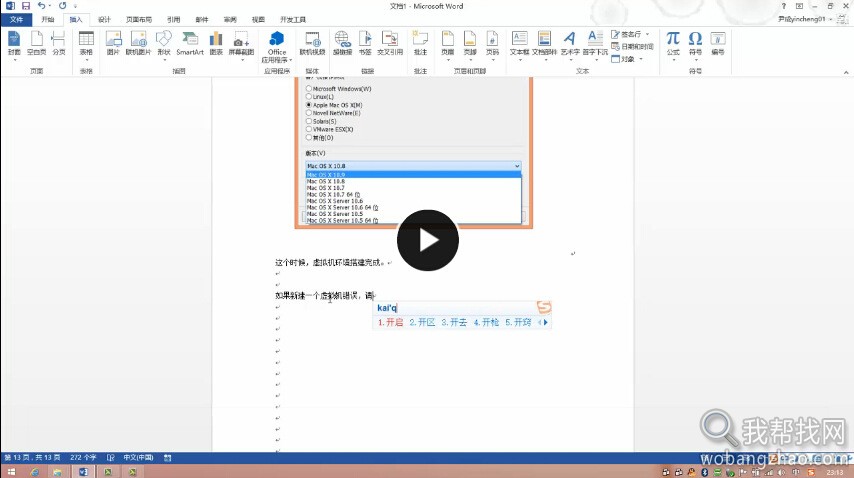Select the 其他(O) radio option
Image resolution: width=854 pixels, height=478 pixels.
pos(309,137)
